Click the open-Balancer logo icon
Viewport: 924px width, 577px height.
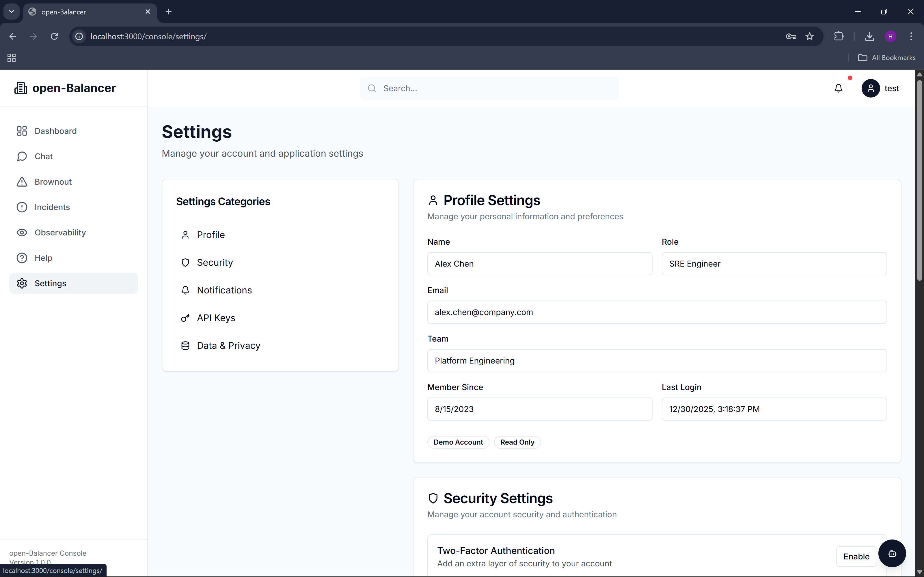(x=21, y=88)
